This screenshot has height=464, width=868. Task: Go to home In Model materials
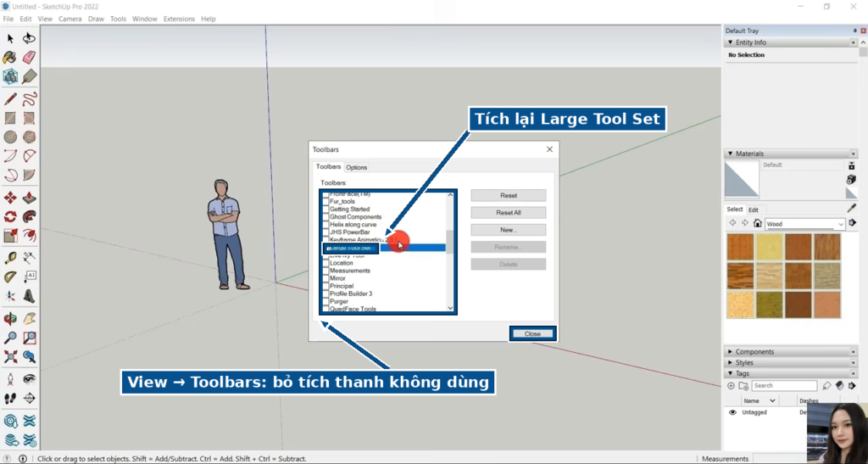tap(757, 223)
